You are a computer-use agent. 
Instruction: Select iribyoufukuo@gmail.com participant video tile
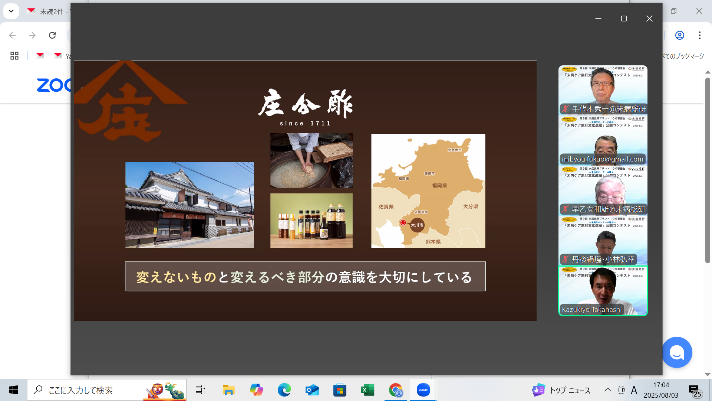point(603,140)
